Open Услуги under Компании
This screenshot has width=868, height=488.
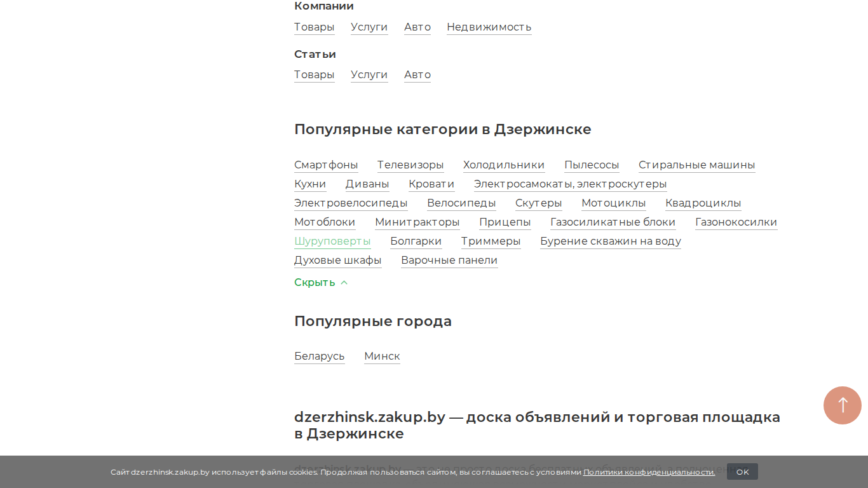point(369,27)
